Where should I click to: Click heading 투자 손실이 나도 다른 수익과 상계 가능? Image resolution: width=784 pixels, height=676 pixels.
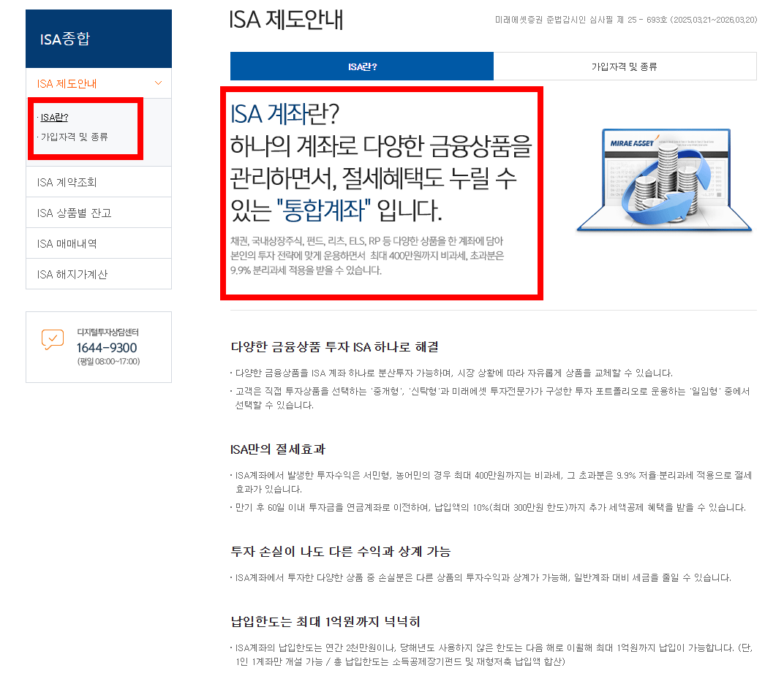pos(341,552)
